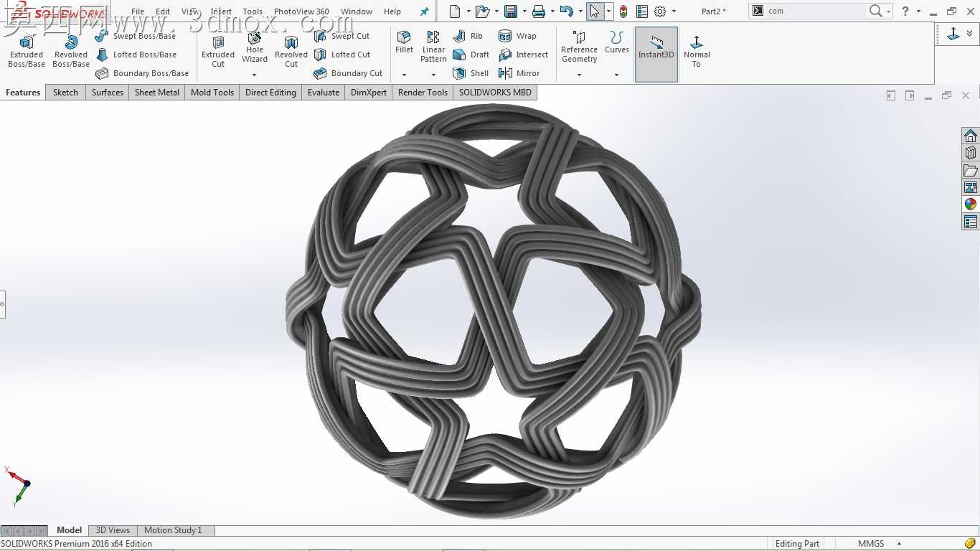Viewport: 980px width, 551px height.
Task: Click the Rebuild traffic light icon
Action: 623,11
